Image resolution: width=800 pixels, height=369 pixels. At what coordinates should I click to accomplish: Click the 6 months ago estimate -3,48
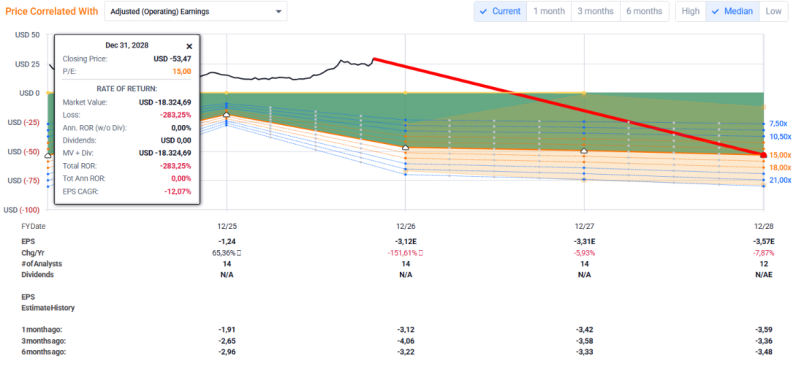point(764,352)
